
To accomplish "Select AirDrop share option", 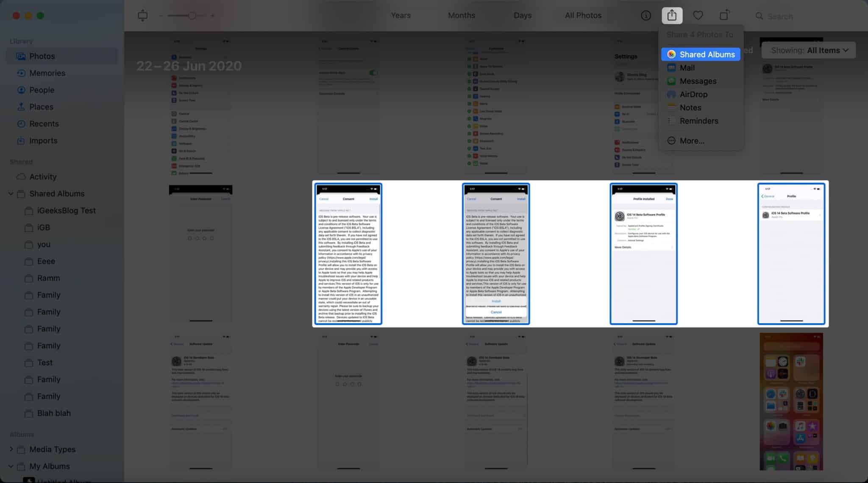I will point(694,94).
